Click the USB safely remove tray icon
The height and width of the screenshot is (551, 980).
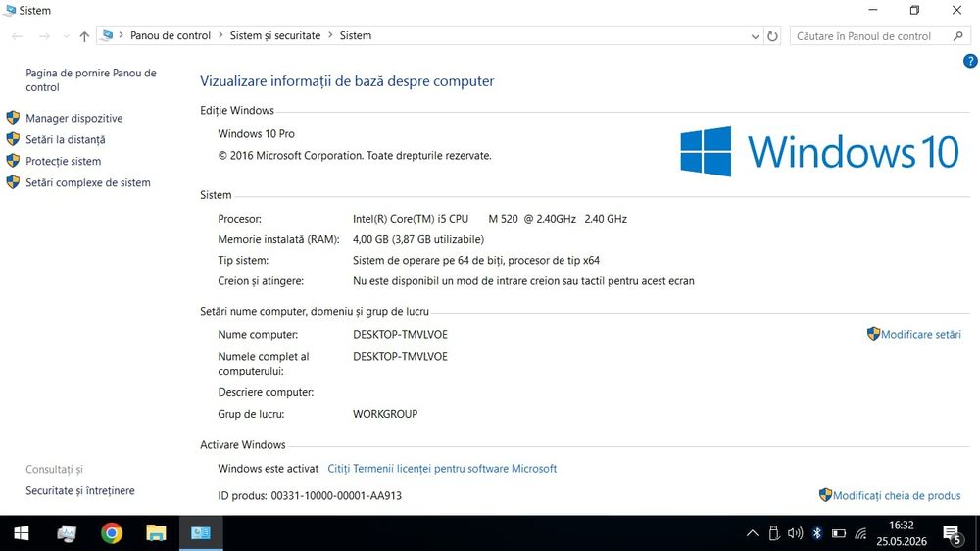click(x=774, y=533)
